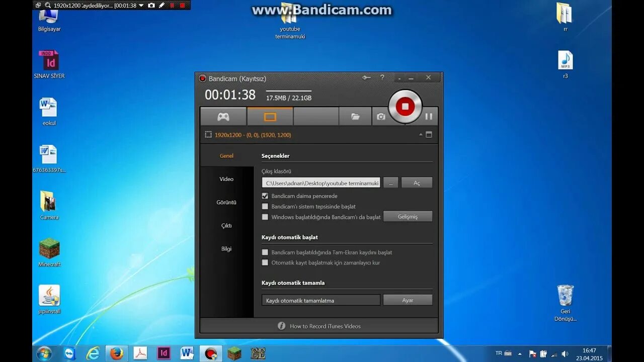Open the Bilgi tab
This screenshot has height=362, width=644.
(226, 249)
